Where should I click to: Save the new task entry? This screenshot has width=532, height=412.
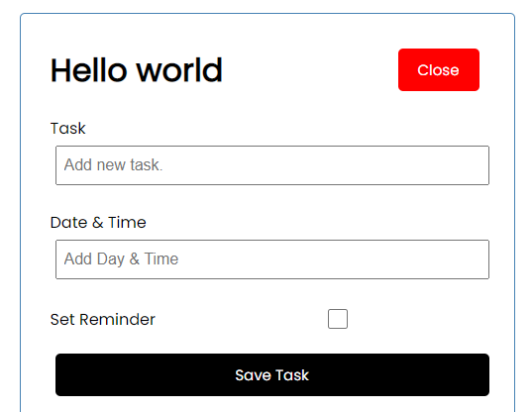[272, 374]
